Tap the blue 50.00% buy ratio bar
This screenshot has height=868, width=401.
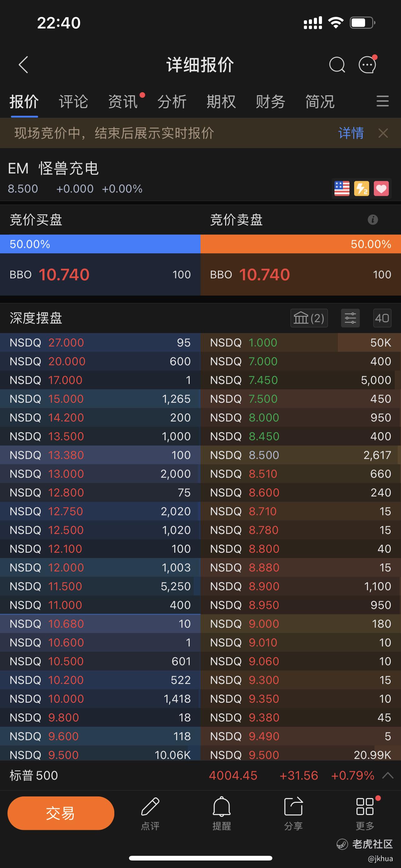pyautogui.click(x=100, y=244)
